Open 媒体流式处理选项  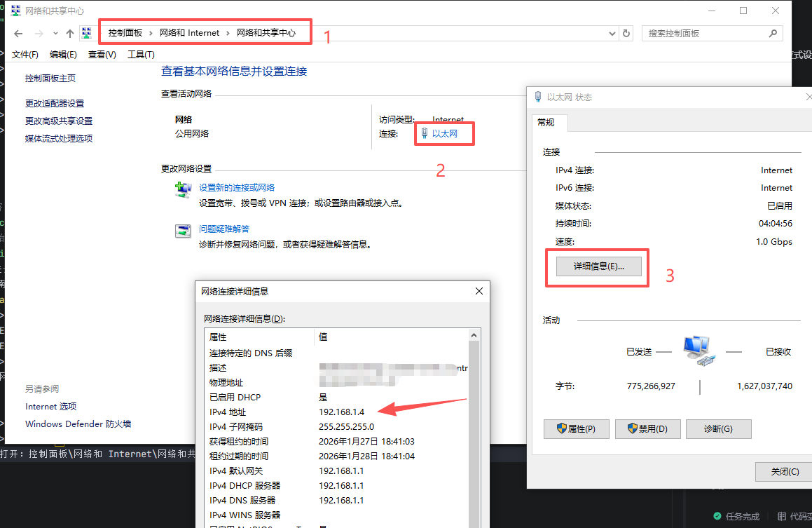tap(59, 138)
